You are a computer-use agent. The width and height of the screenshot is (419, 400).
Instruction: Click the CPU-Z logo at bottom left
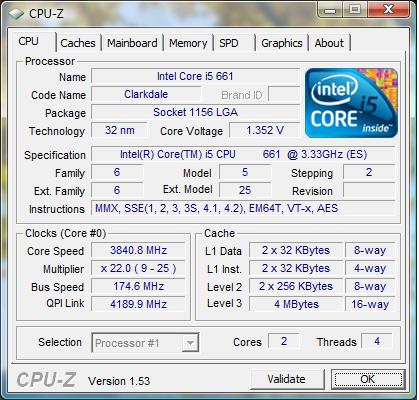point(46,380)
